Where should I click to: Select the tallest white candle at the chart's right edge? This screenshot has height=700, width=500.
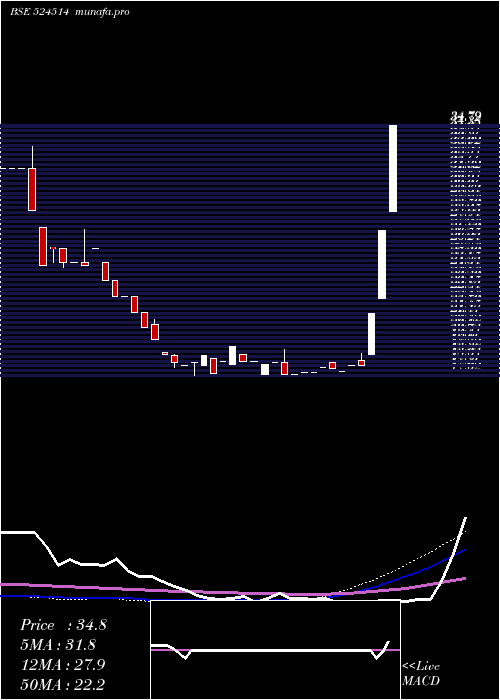pos(393,168)
